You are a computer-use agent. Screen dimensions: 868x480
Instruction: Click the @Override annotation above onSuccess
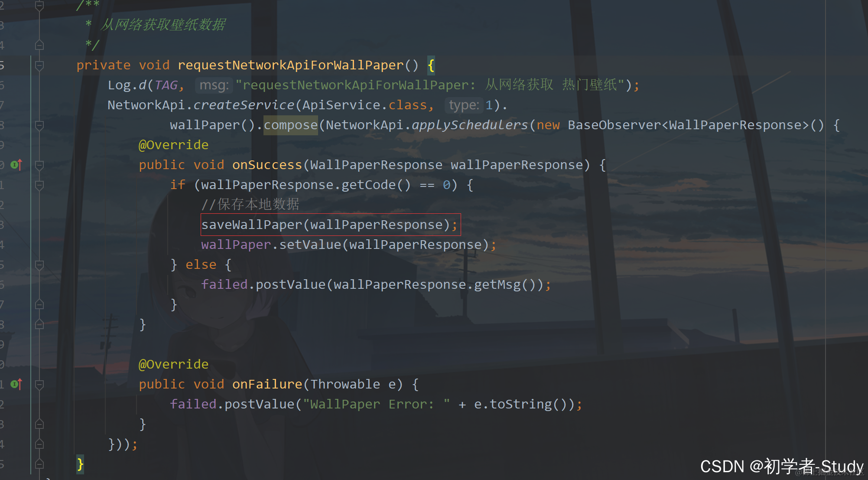pos(173,145)
